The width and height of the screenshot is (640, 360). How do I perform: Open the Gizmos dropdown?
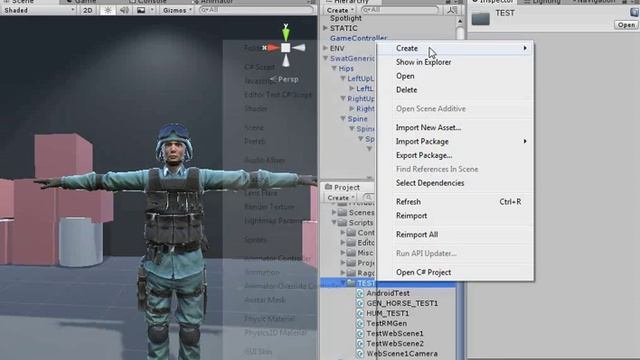tap(178, 10)
